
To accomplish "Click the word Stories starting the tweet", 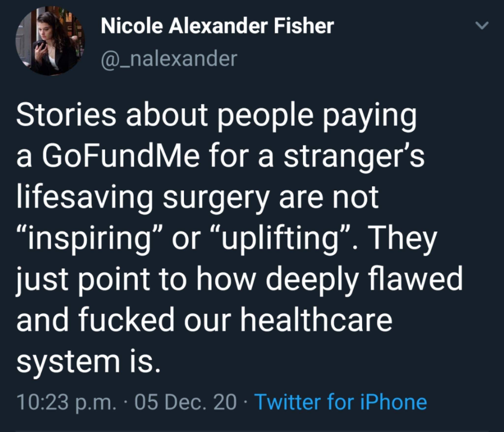I will (x=66, y=116).
